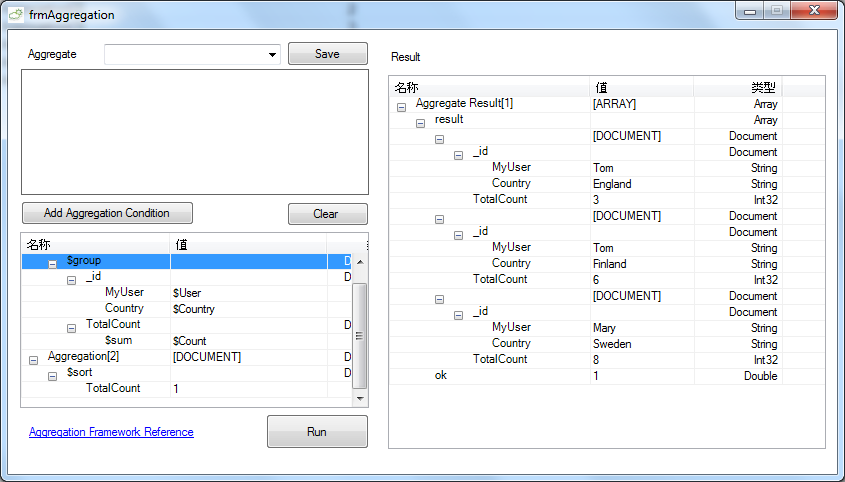Select the result row label

click(x=449, y=119)
